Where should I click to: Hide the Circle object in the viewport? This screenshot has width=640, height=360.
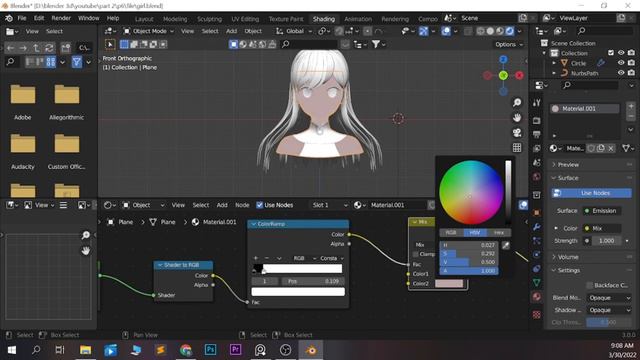[x=621, y=63]
